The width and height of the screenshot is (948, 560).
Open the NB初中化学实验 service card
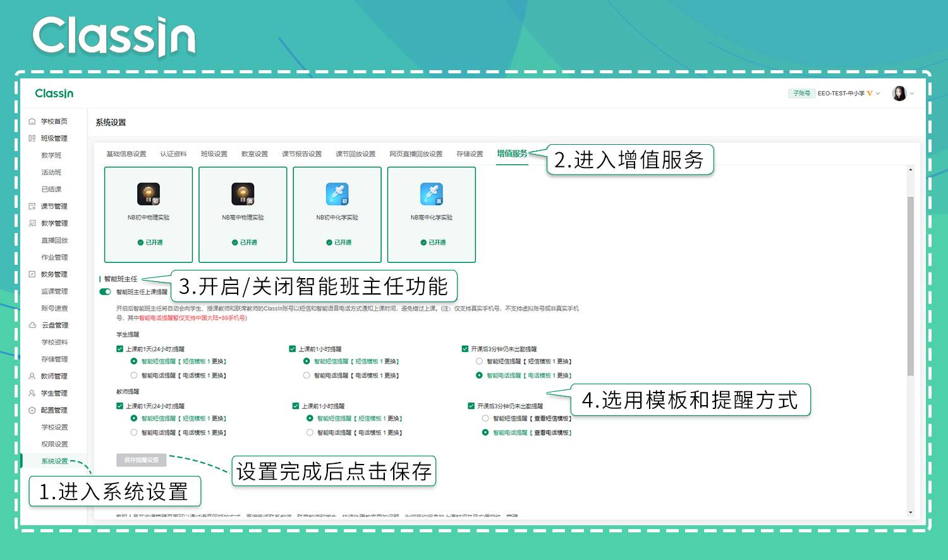pyautogui.click(x=337, y=215)
